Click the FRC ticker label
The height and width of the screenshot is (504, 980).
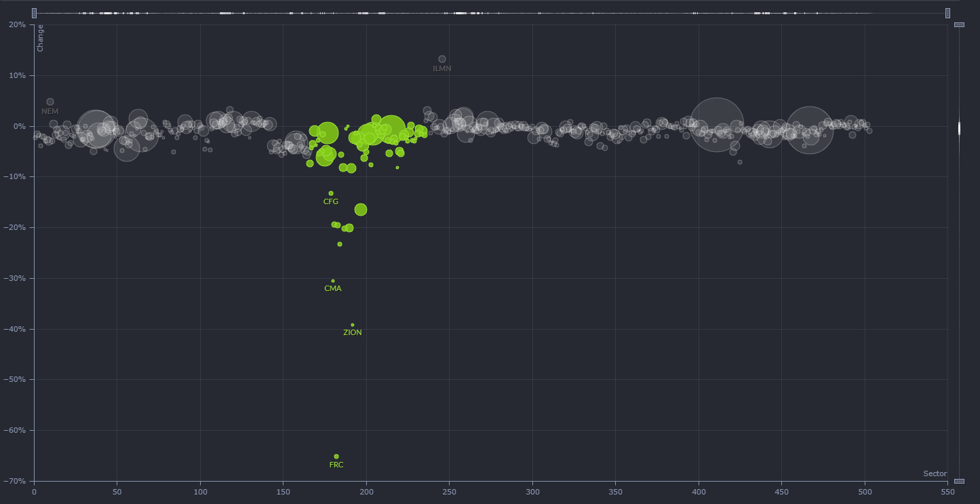pos(336,465)
